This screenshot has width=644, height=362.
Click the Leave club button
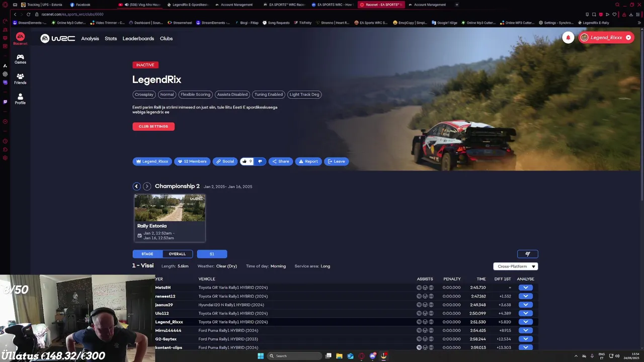(x=336, y=161)
